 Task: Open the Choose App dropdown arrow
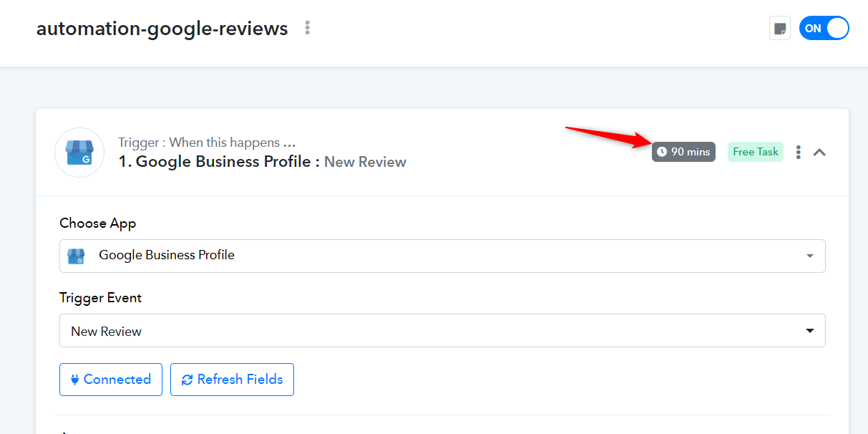(x=810, y=256)
